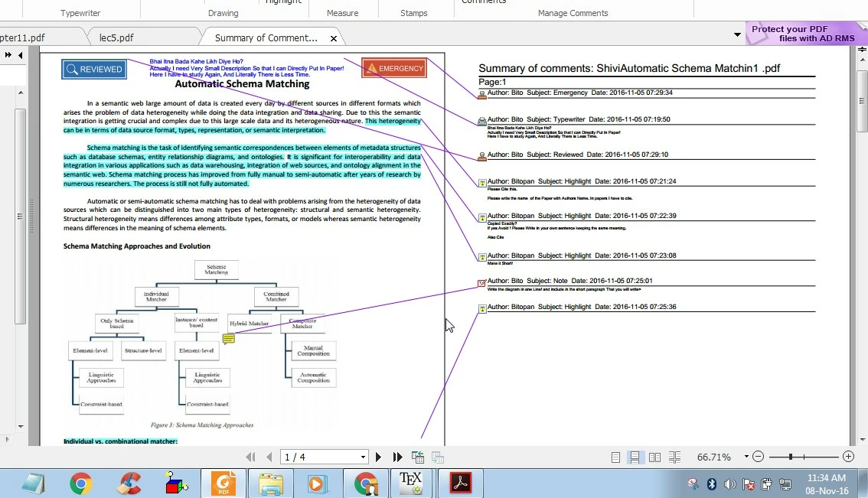Click the network tray icon

pos(785,484)
